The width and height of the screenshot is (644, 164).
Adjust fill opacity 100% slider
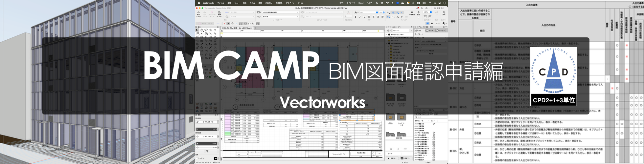(206, 129)
